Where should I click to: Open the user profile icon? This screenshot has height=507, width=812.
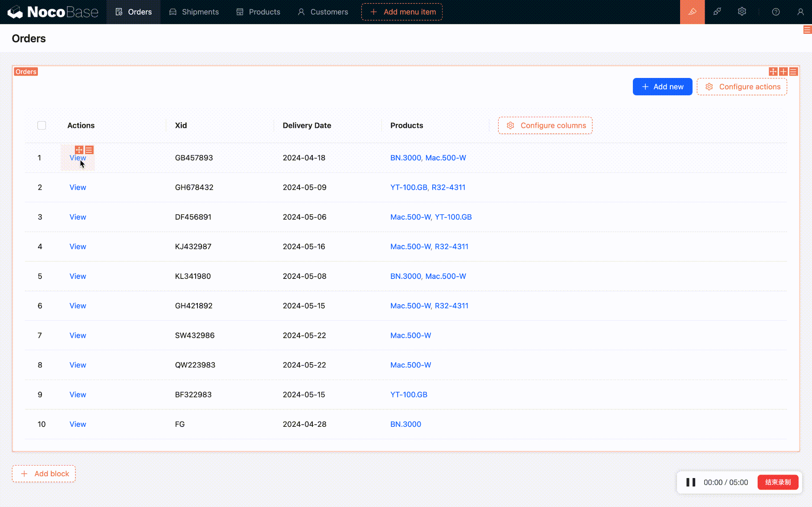(x=800, y=12)
